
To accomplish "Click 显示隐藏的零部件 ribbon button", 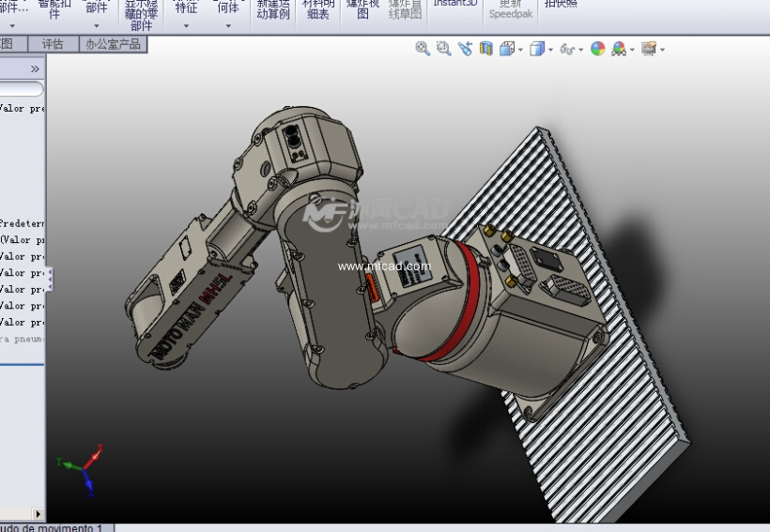I will (x=141, y=15).
